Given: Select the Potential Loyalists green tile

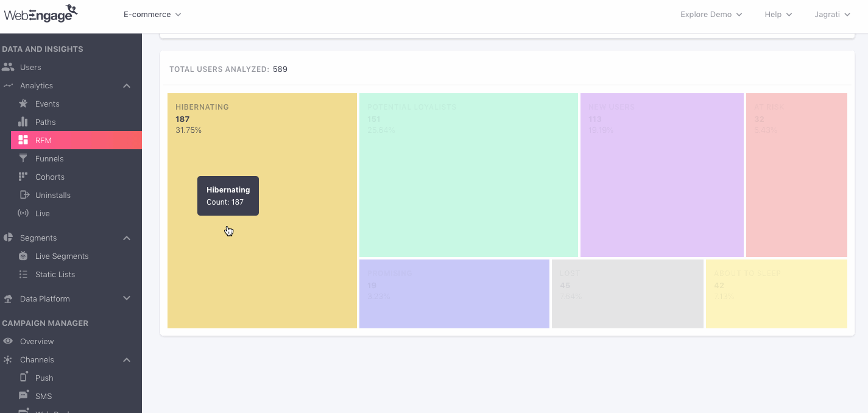Looking at the screenshot, I should pos(468,175).
